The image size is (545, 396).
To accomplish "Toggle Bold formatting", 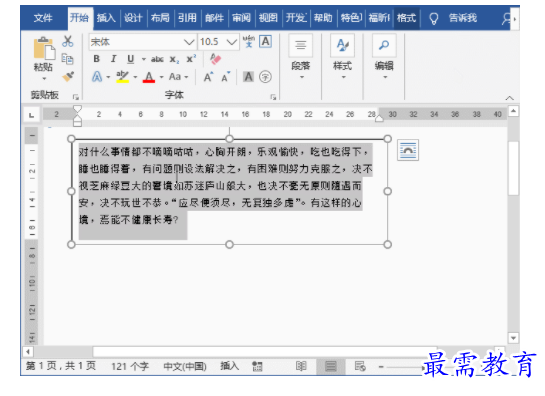I will [x=97, y=59].
